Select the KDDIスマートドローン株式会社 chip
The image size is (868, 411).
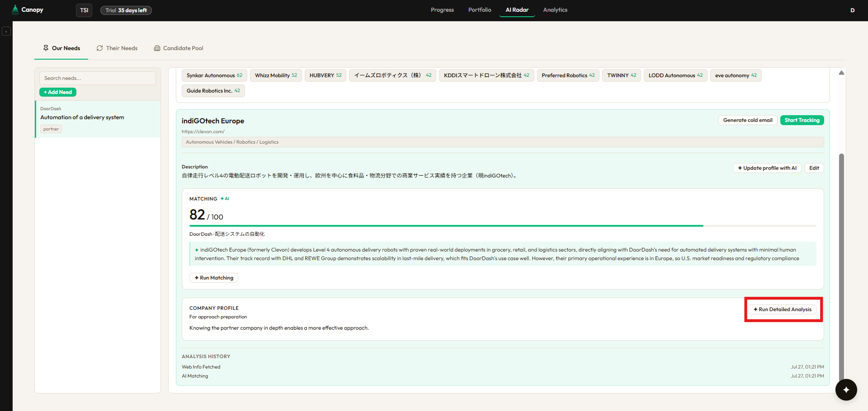point(486,75)
